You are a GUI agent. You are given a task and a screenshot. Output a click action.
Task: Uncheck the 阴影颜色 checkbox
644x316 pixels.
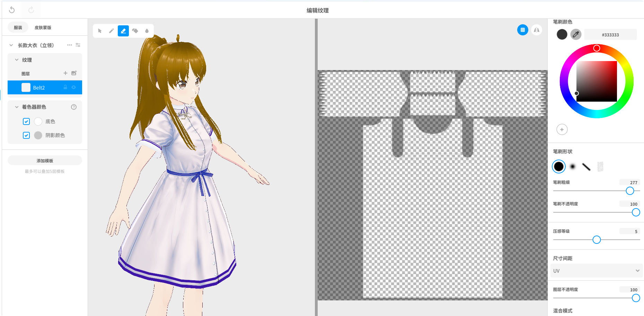tap(26, 135)
